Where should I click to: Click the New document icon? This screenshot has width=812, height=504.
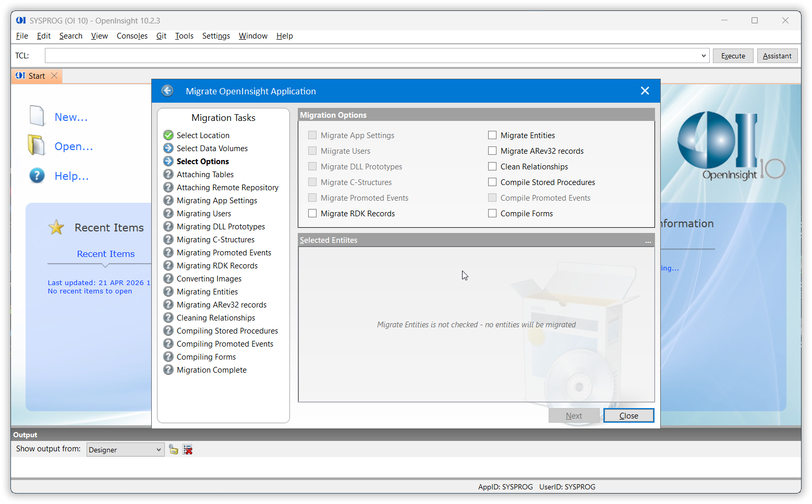click(37, 116)
